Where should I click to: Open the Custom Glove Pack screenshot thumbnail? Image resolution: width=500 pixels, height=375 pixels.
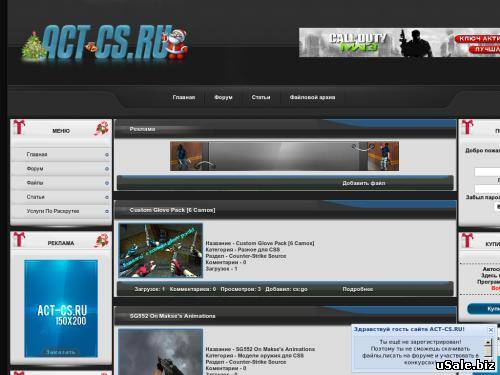161,250
